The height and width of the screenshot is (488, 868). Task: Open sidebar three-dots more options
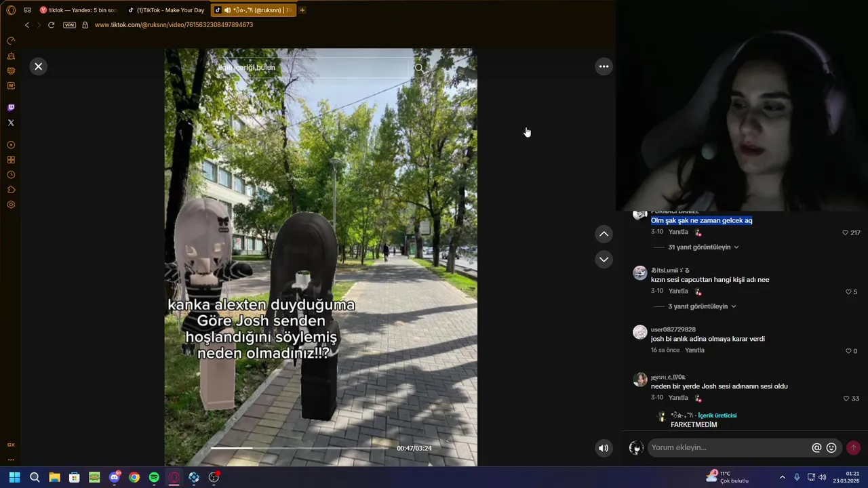tap(11, 460)
